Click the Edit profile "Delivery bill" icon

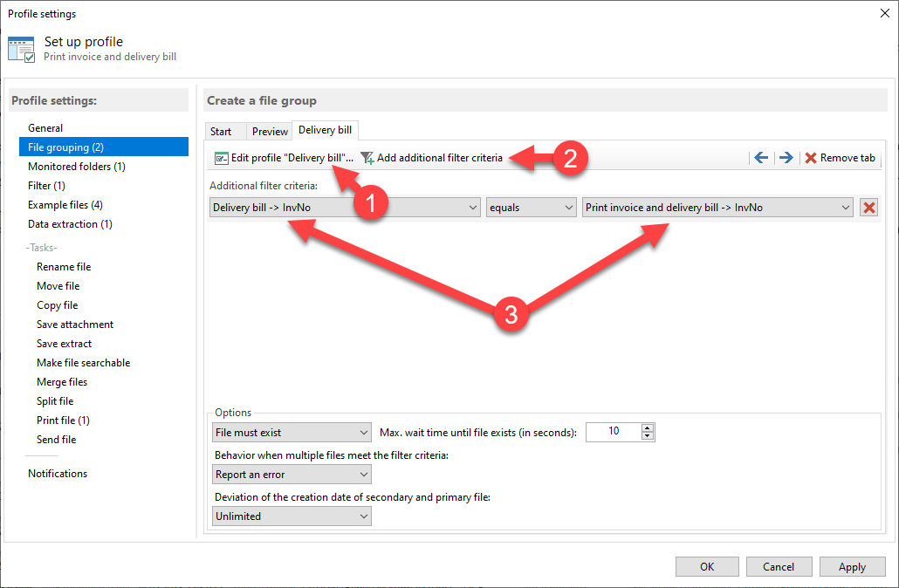(222, 158)
